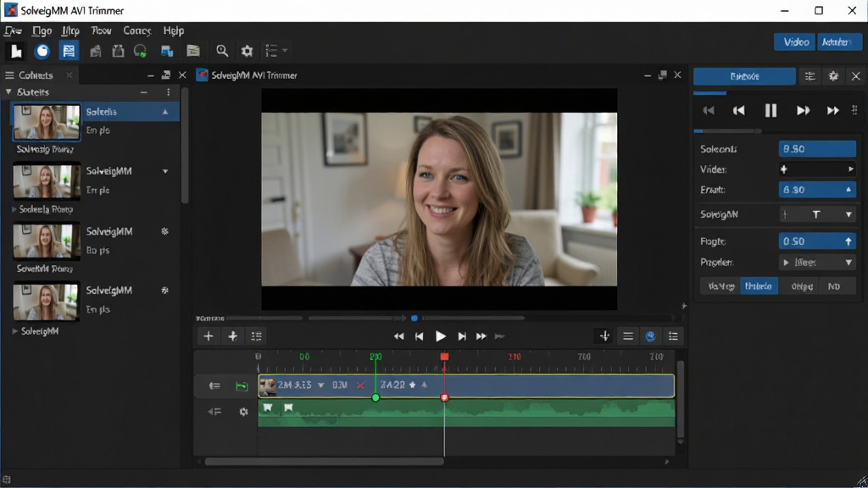Click the first flag marker on audio track

(x=268, y=408)
